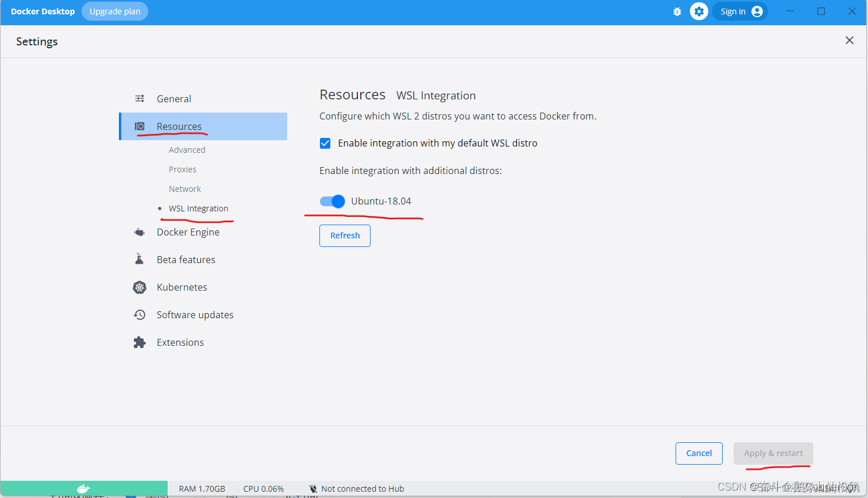Viewport: 868px width, 498px height.
Task: Click the settings gear icon in the title bar
Action: click(x=699, y=11)
